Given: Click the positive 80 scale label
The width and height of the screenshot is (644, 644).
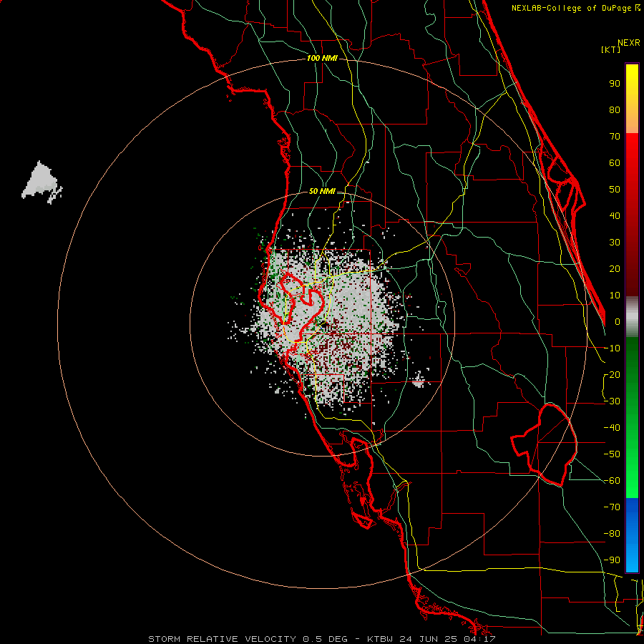Looking at the screenshot, I should point(615,110).
